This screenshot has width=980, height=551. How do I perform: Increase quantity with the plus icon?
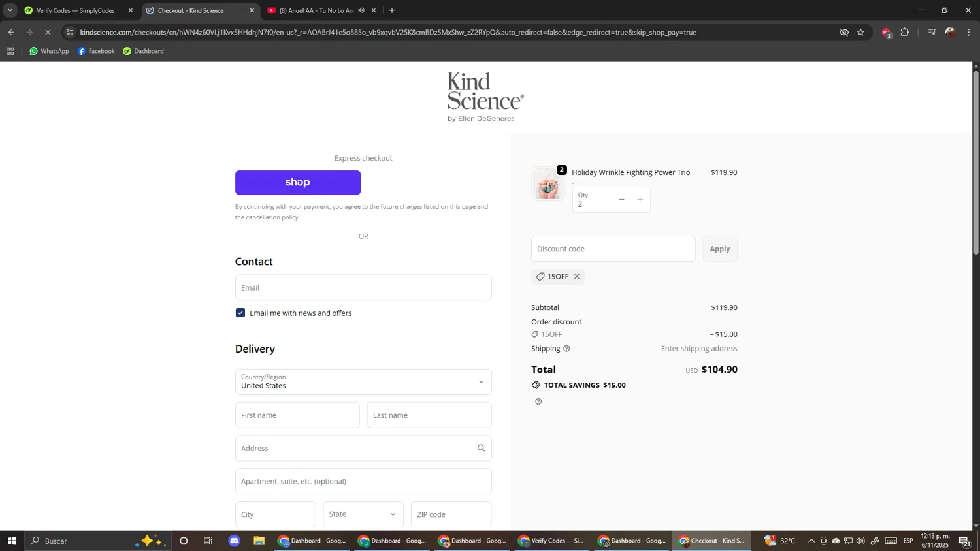click(x=640, y=200)
